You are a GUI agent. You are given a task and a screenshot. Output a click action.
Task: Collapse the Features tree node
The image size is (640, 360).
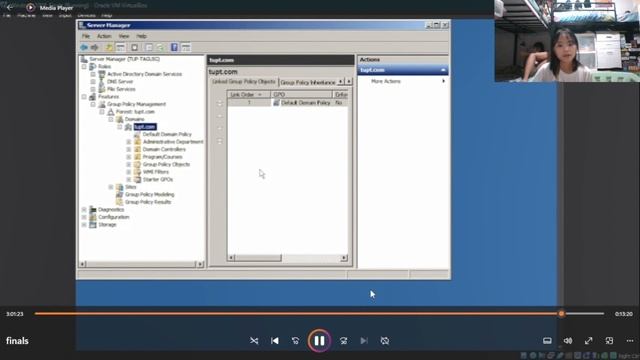84,97
